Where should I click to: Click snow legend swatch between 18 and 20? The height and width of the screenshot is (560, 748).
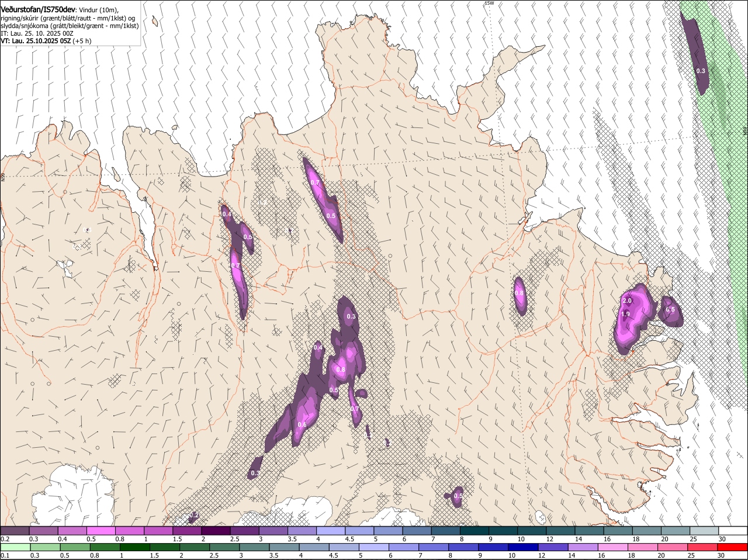click(646, 531)
